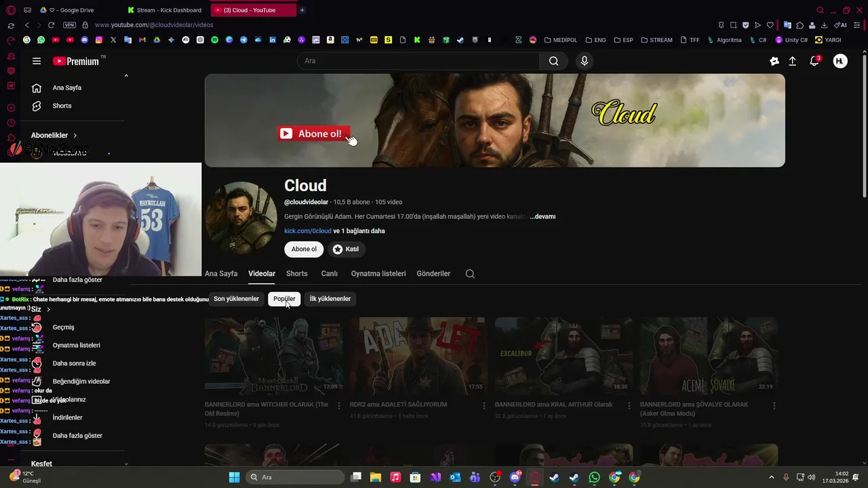Click the search magnifier button

click(554, 61)
